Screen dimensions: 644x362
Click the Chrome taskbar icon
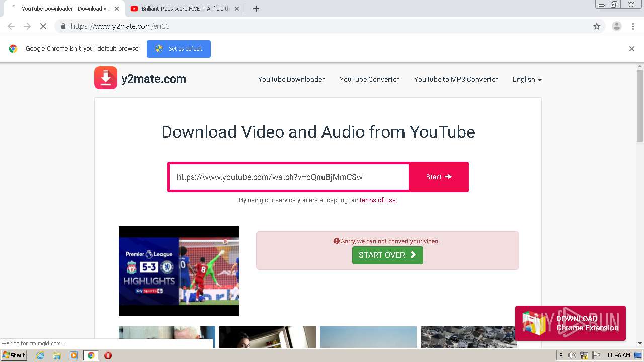[91, 355]
